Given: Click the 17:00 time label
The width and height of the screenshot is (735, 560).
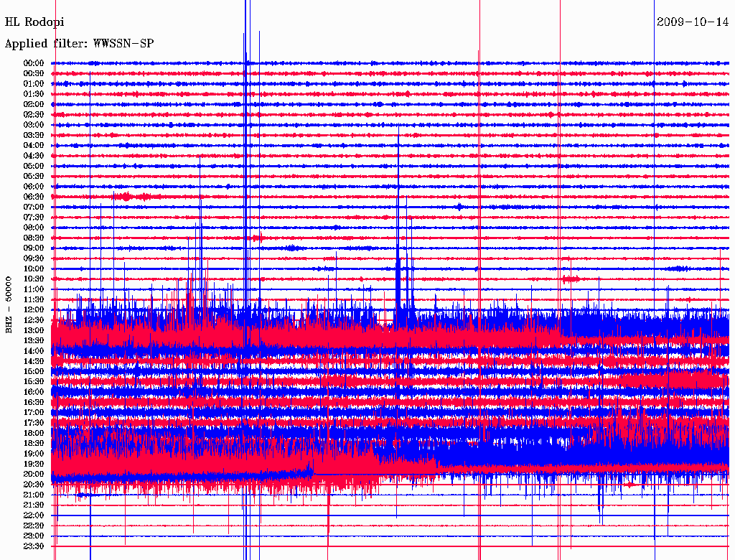Looking at the screenshot, I should tap(34, 413).
